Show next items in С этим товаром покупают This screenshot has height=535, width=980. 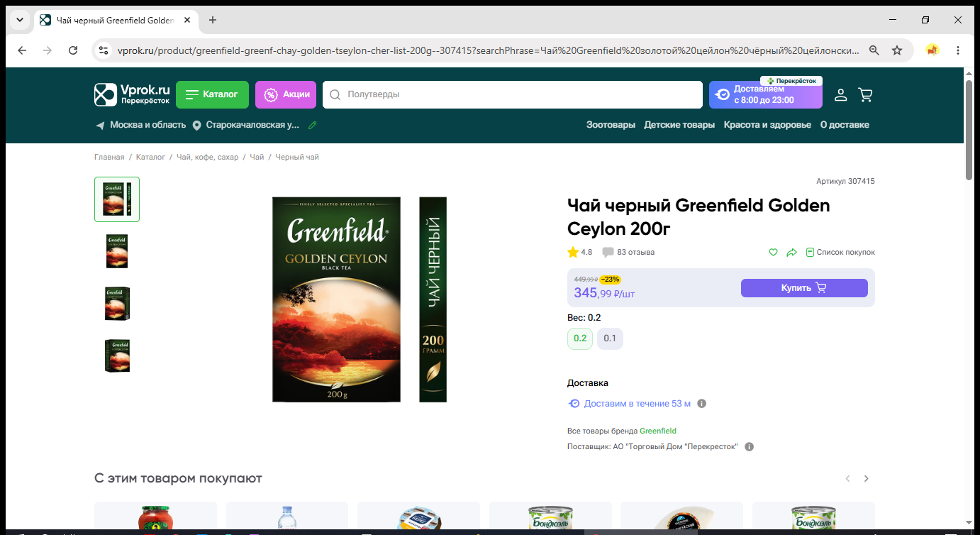pyautogui.click(x=866, y=479)
